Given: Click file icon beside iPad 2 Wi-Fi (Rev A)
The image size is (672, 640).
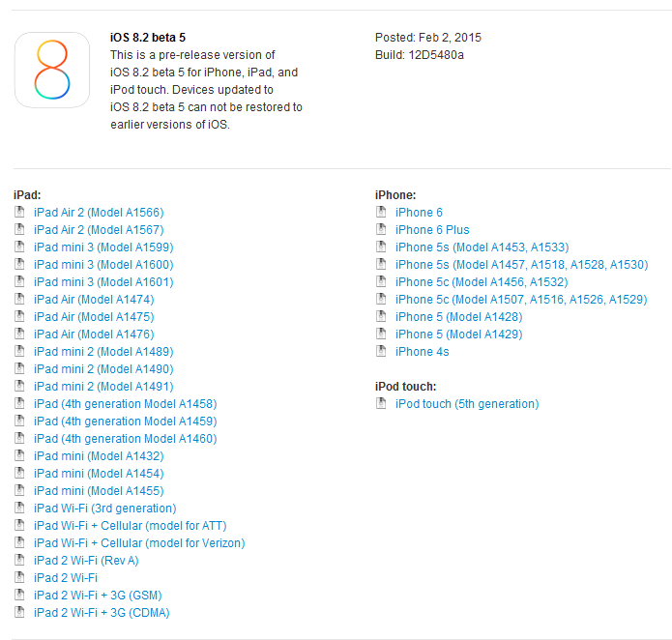Looking at the screenshot, I should [x=19, y=561].
